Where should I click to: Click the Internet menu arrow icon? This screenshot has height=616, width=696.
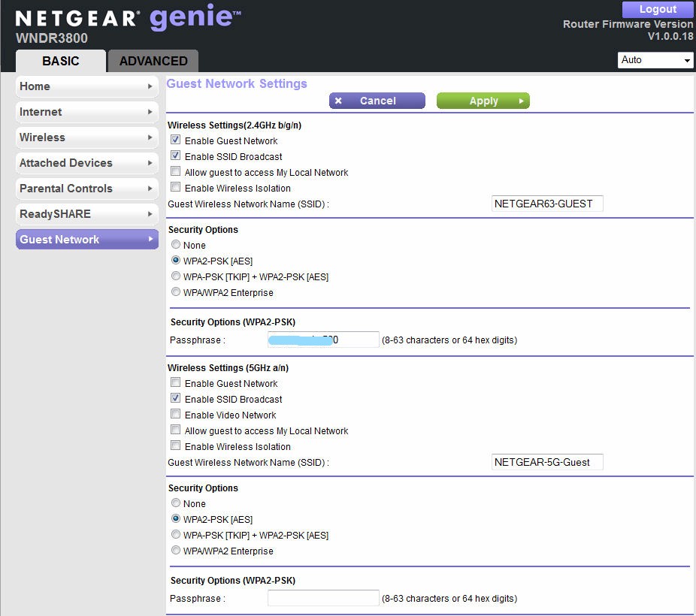[150, 112]
